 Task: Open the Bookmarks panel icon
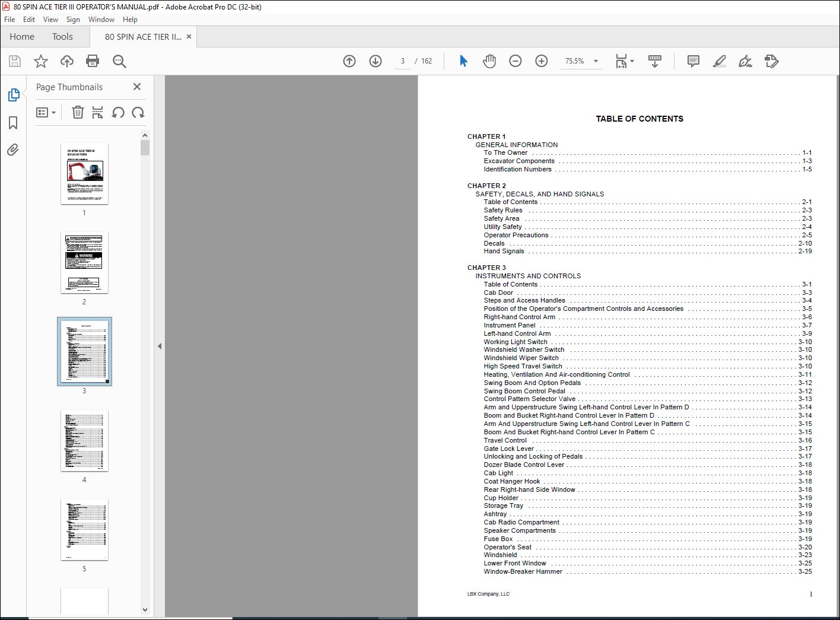pyautogui.click(x=13, y=123)
